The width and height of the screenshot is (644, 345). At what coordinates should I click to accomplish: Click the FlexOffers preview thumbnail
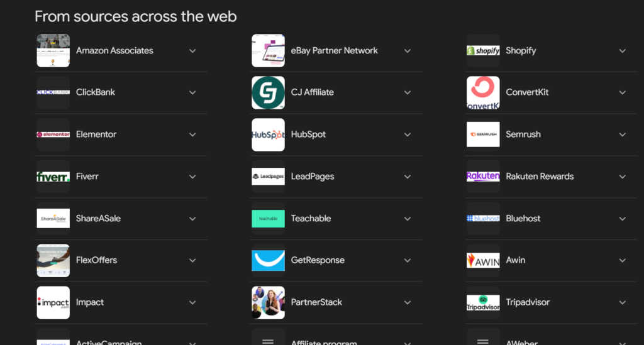point(53,260)
